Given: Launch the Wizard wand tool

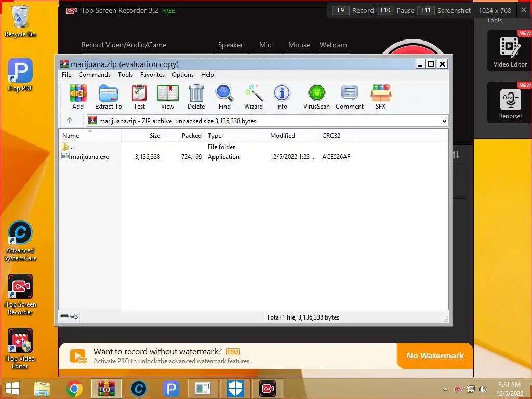Looking at the screenshot, I should (254, 97).
